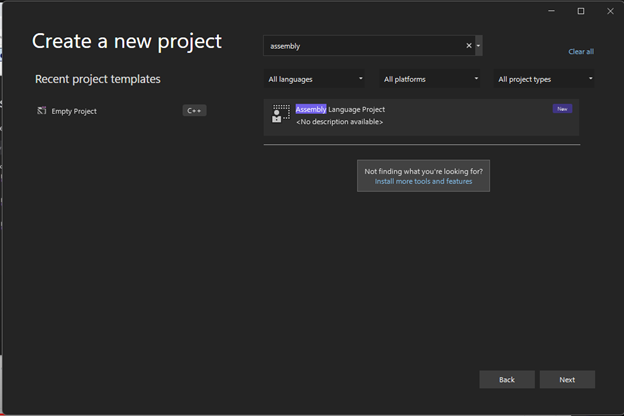Open the search history dropdown arrow
624x416 pixels.
pos(478,45)
